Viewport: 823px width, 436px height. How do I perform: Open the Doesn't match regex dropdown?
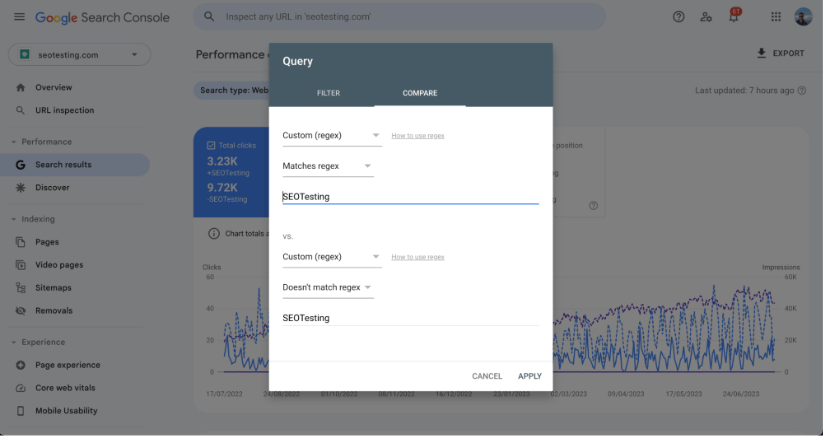pos(328,288)
